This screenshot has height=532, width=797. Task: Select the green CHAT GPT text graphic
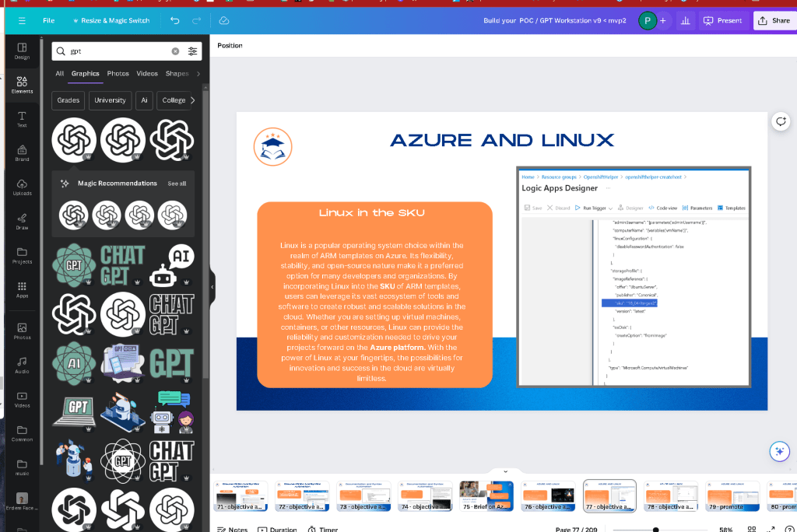click(122, 265)
